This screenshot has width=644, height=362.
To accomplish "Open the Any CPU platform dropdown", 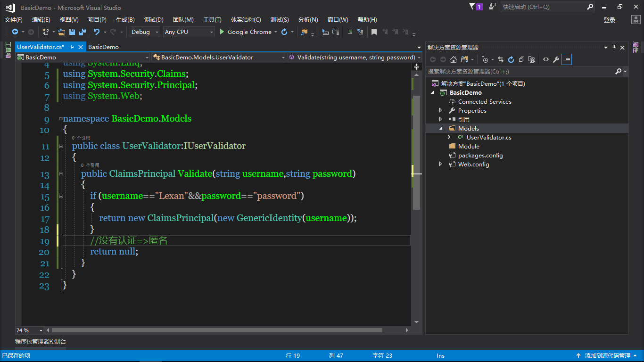I will (189, 32).
